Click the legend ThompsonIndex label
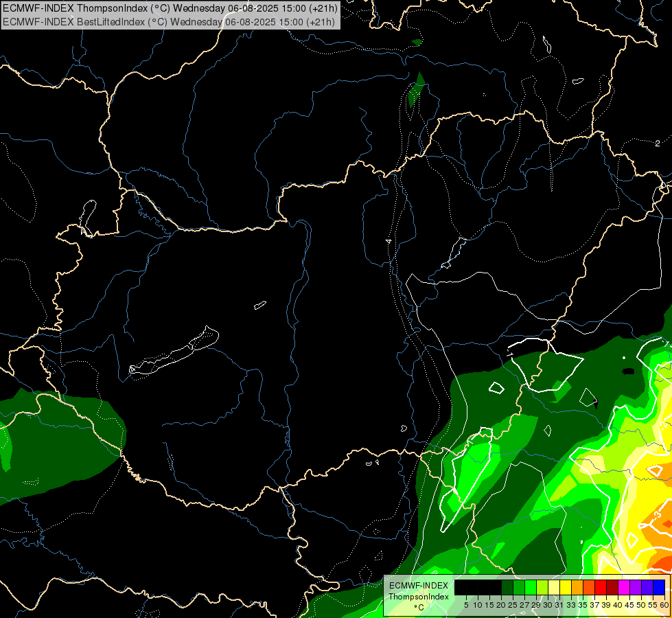This screenshot has height=618, width=672. coord(419,597)
